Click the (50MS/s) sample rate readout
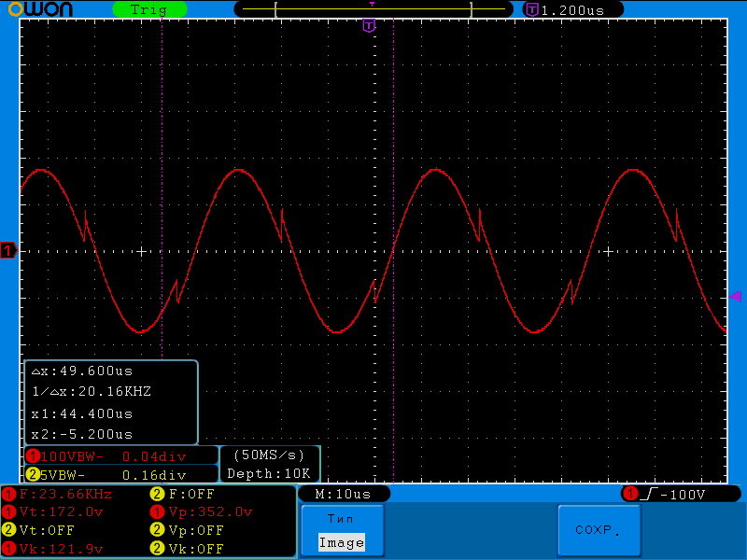The image size is (747, 560). point(270,455)
